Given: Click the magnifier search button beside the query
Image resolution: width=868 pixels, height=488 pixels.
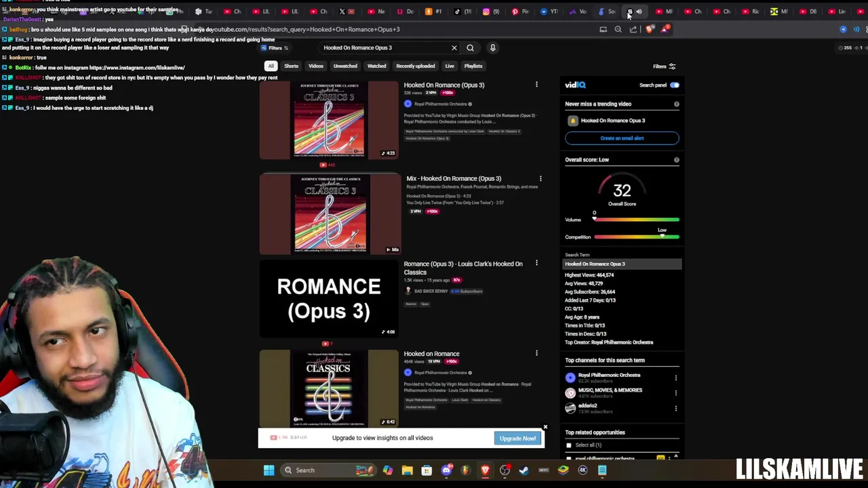Looking at the screenshot, I should point(470,47).
